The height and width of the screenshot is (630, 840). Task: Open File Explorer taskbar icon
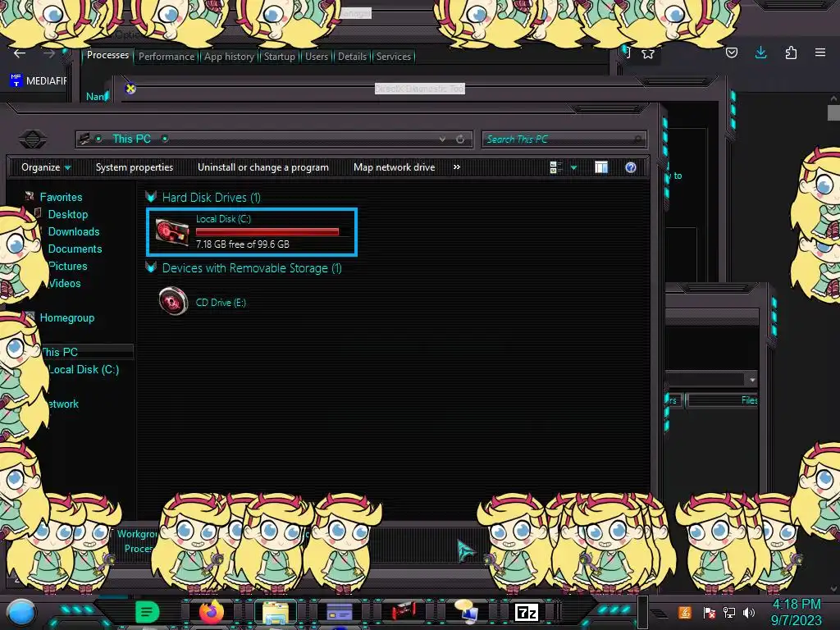tap(276, 612)
